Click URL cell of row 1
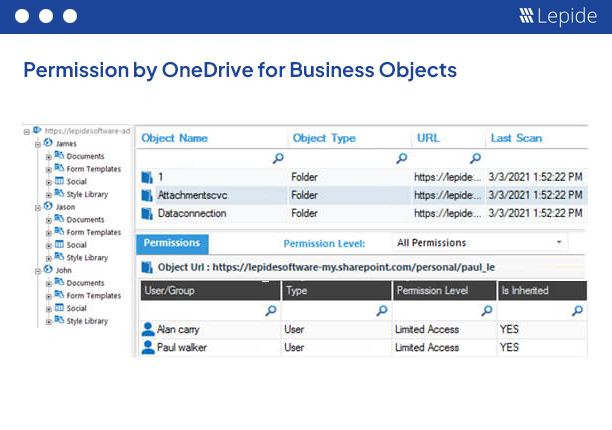The width and height of the screenshot is (612, 430). [x=448, y=177]
